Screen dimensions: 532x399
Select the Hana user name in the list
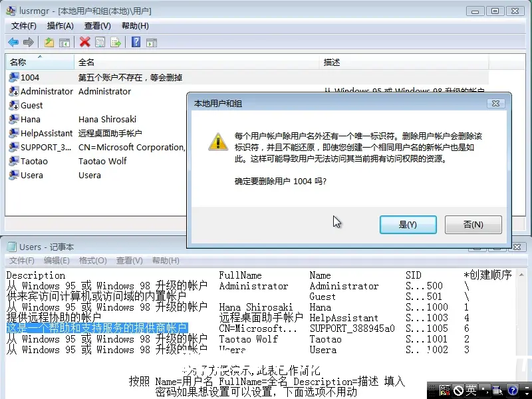click(x=31, y=119)
